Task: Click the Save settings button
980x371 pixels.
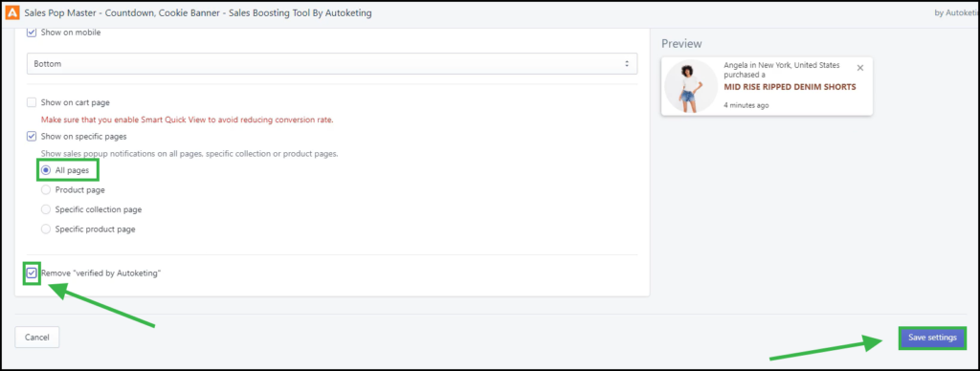Action: click(932, 338)
